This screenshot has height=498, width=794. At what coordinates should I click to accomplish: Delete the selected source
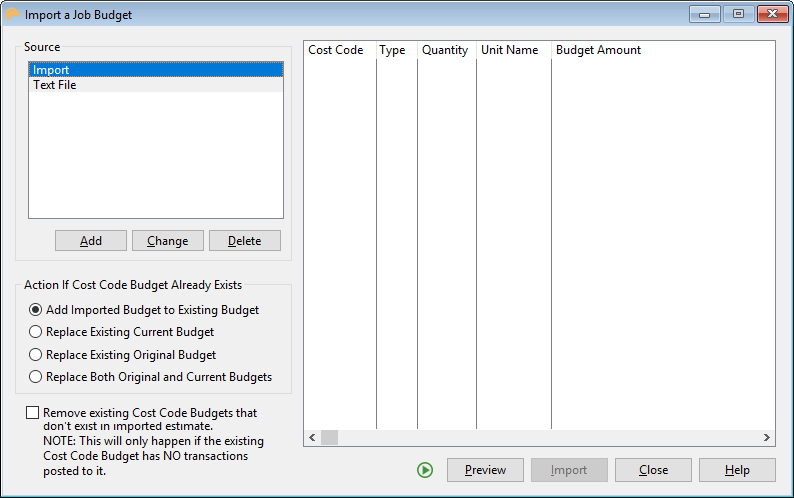coord(244,241)
